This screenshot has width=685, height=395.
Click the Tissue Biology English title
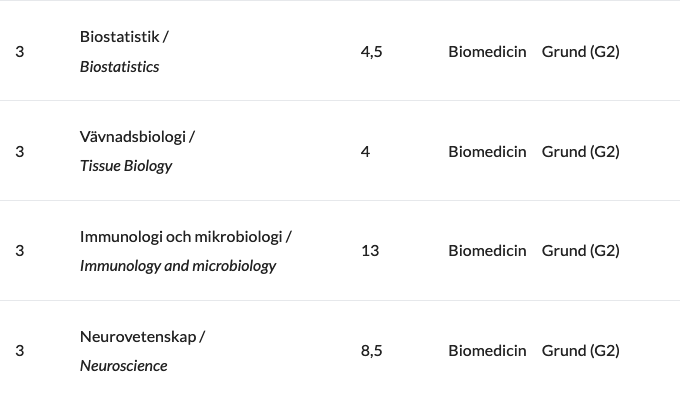(126, 166)
